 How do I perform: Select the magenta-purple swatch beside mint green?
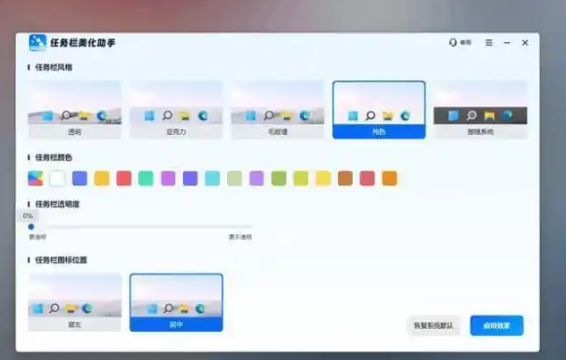pyautogui.click(x=168, y=178)
